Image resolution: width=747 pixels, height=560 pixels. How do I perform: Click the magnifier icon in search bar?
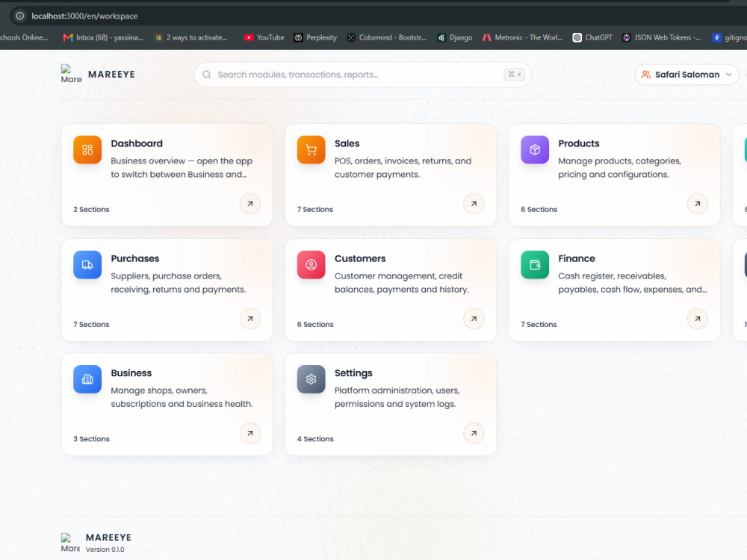pyautogui.click(x=207, y=75)
